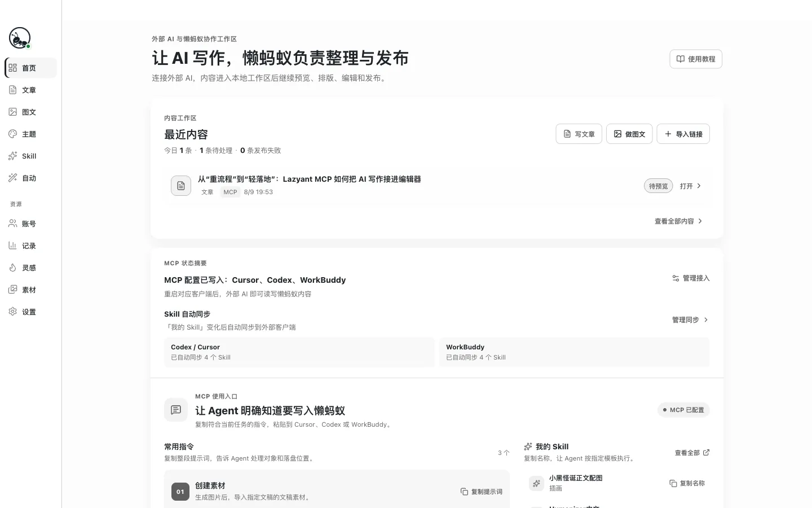Click the 待预览 status badge
The width and height of the screenshot is (812, 508).
tap(658, 186)
